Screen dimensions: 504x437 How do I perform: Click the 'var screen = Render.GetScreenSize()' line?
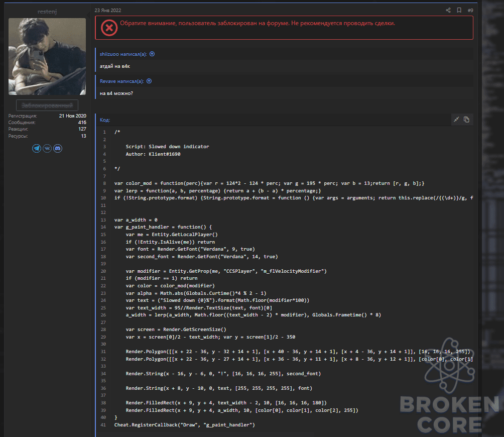pos(176,330)
